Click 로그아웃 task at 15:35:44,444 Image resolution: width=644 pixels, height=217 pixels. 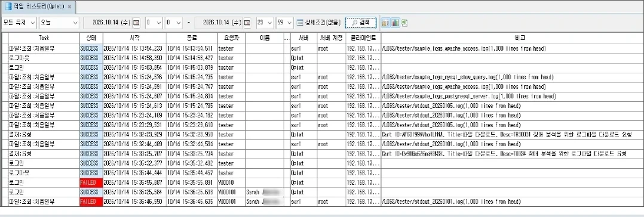pyautogui.click(x=44, y=173)
